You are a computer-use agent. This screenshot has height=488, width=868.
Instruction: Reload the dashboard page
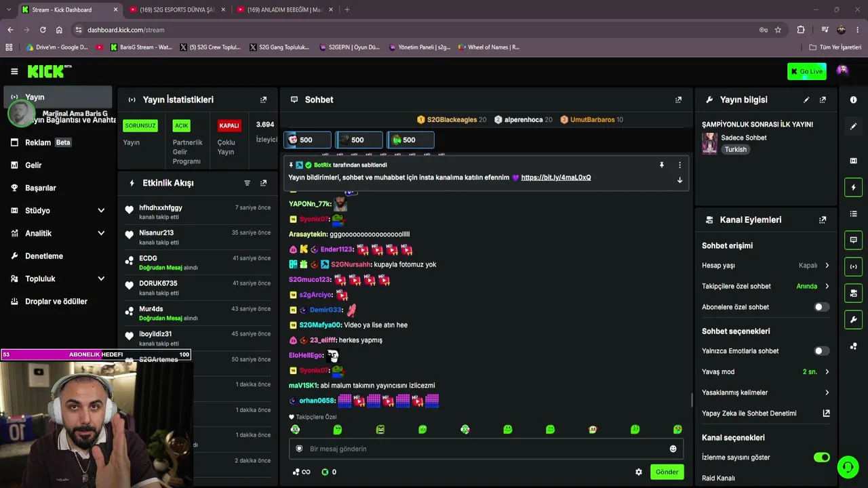click(43, 30)
